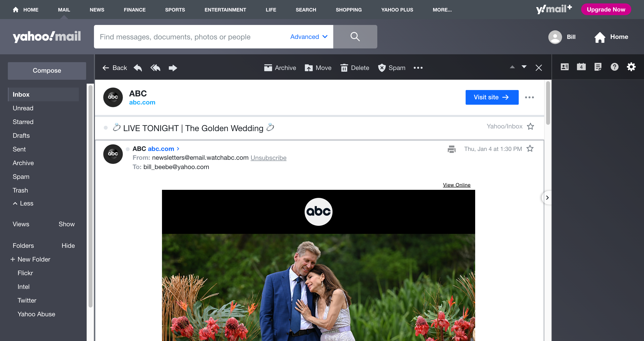Mark this message as Spam
Screen dimensions: 644x341
391,68
